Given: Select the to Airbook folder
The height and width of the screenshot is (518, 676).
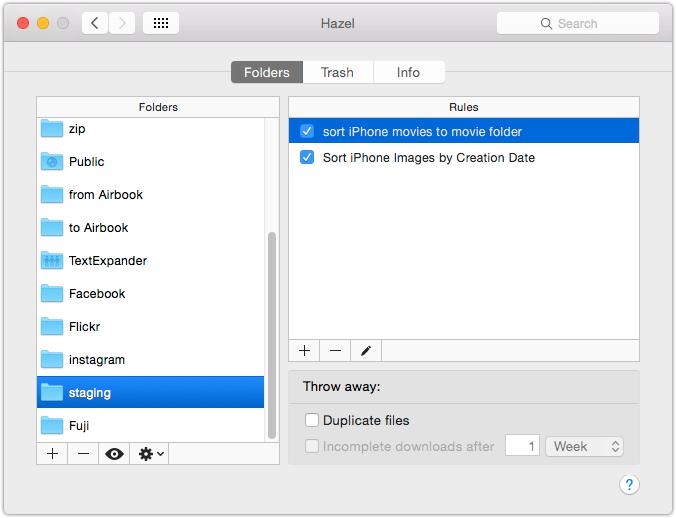Looking at the screenshot, I should click(150, 228).
